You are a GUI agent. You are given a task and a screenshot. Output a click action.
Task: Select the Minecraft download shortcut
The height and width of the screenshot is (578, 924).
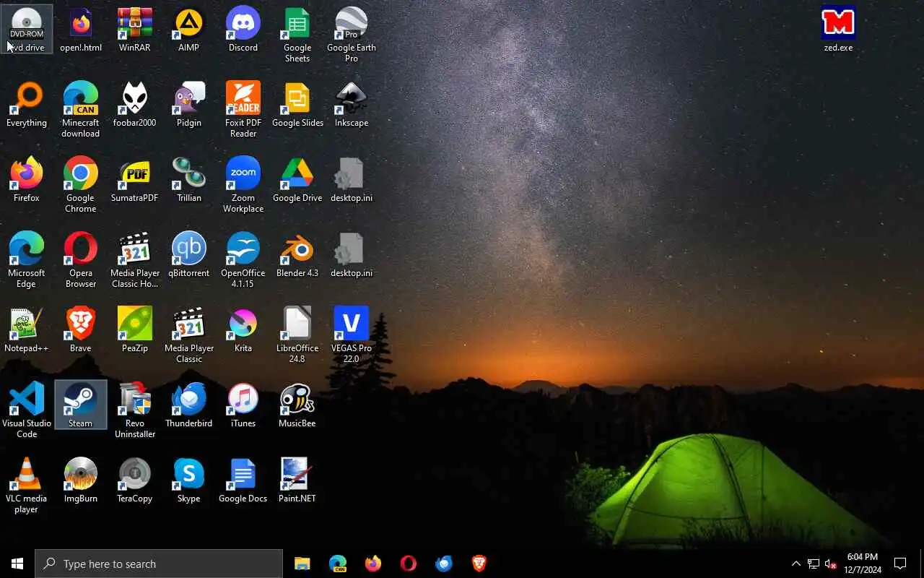(81, 110)
